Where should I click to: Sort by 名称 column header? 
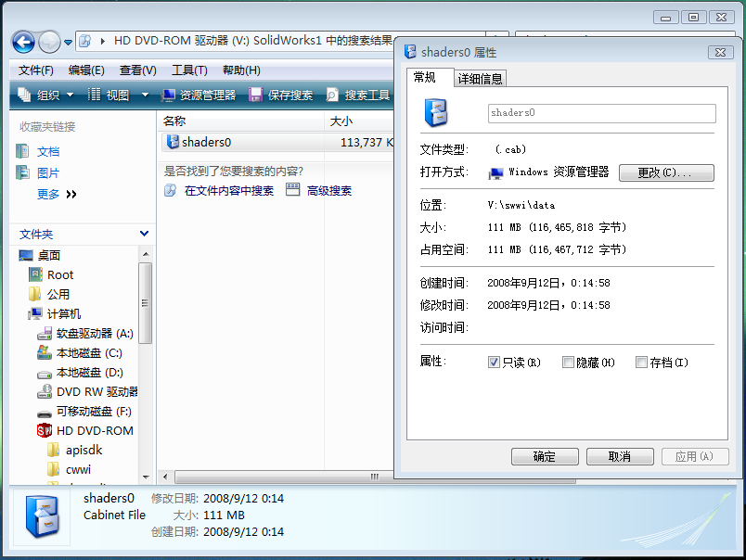pyautogui.click(x=240, y=121)
